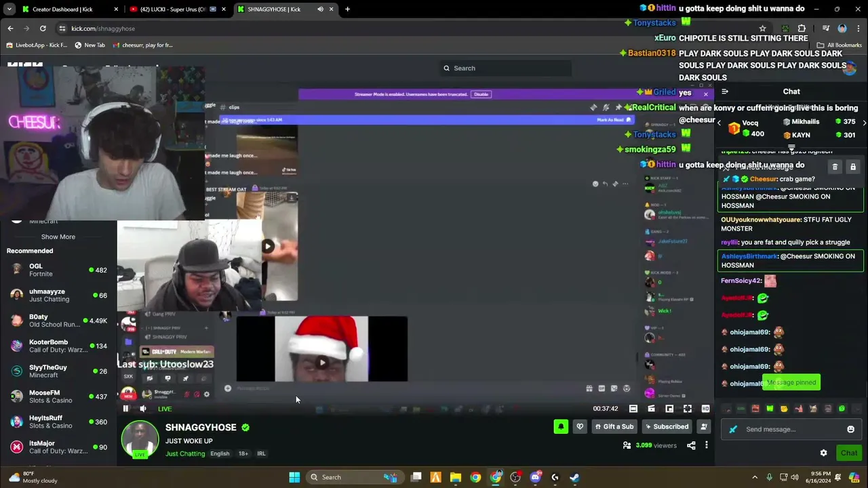Open the Windows Start menu
This screenshot has height=488, width=868.
pos(294,477)
